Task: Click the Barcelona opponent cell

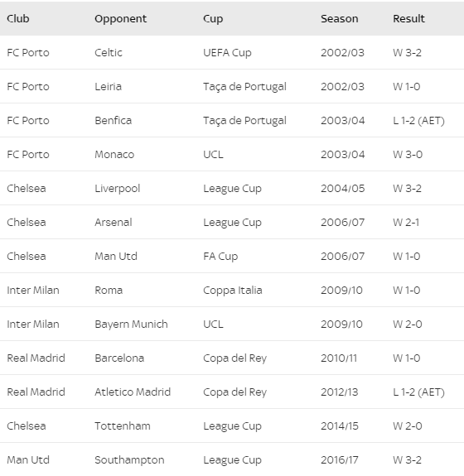Action: point(119,358)
